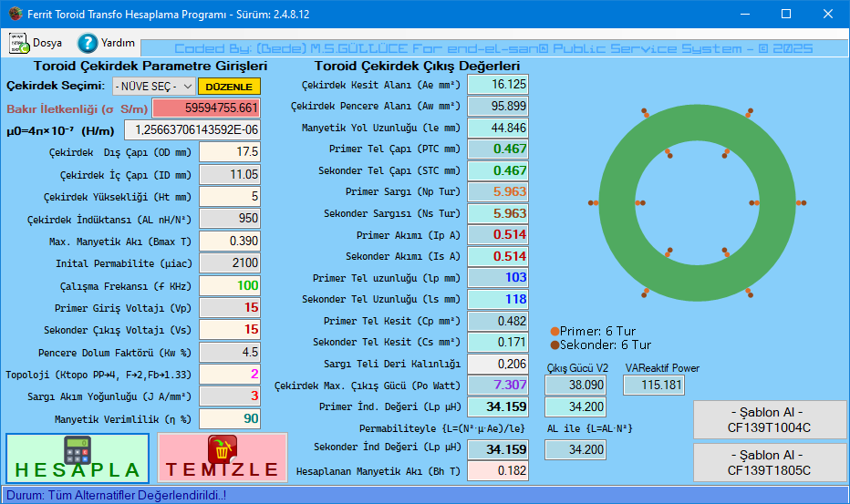Click the orange Primer legend dot
Image resolution: width=850 pixels, height=504 pixels.
[555, 332]
